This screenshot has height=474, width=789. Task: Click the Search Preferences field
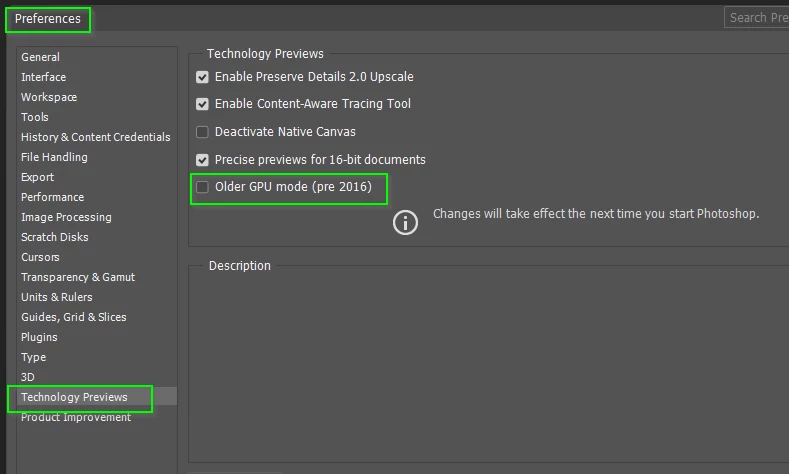(x=756, y=18)
